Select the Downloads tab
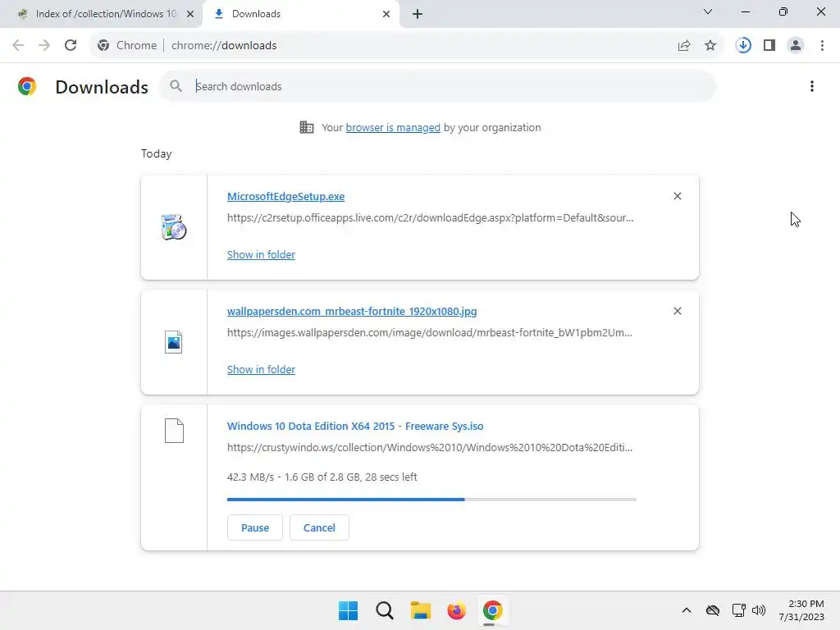 (x=303, y=14)
